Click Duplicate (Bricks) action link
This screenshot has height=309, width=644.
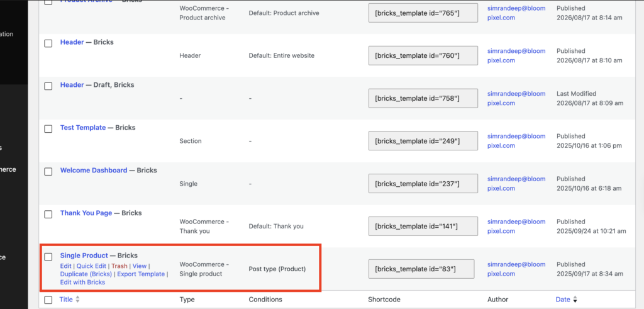coord(86,274)
